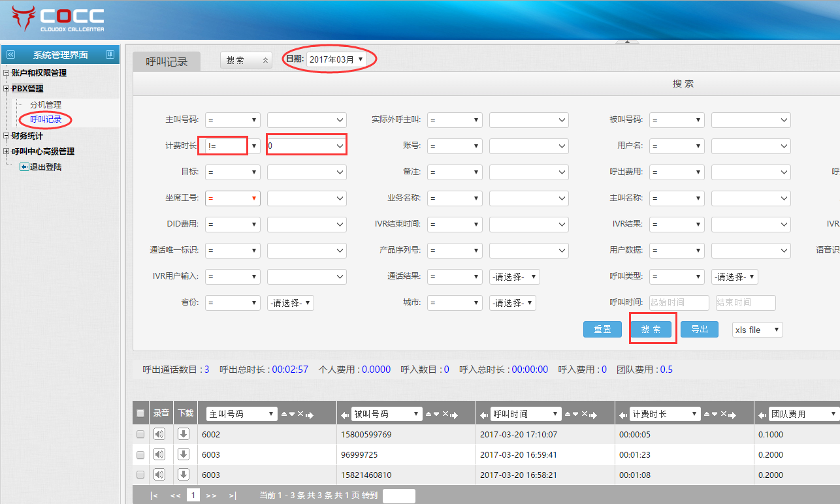The width and height of the screenshot is (840, 504).
Task: Check the row checkbox for caller 6002
Action: pyautogui.click(x=140, y=434)
